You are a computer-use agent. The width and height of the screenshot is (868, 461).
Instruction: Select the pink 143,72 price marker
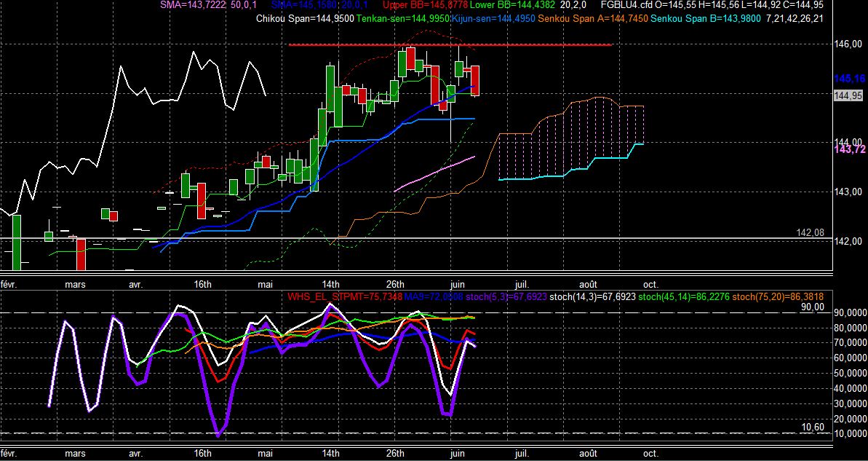tap(849, 150)
